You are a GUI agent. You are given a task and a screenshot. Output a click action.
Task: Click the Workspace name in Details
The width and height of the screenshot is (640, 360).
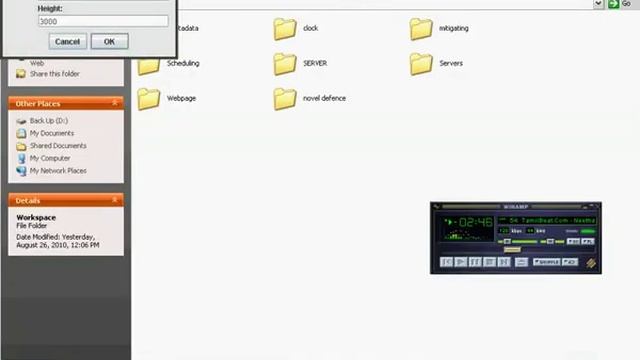(36, 218)
